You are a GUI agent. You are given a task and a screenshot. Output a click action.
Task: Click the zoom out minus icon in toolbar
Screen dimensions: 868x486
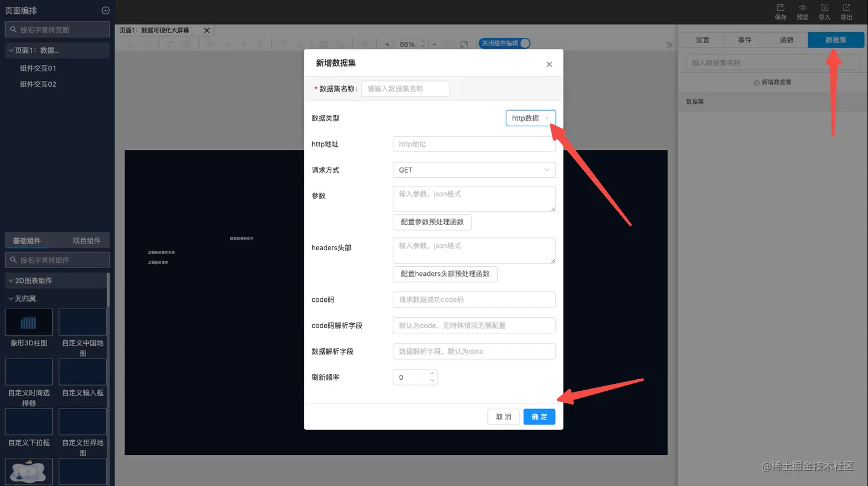434,44
